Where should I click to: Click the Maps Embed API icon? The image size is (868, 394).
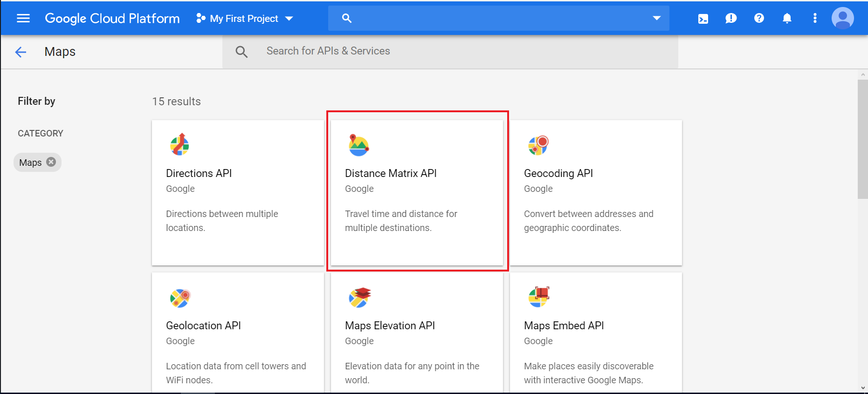(x=539, y=297)
